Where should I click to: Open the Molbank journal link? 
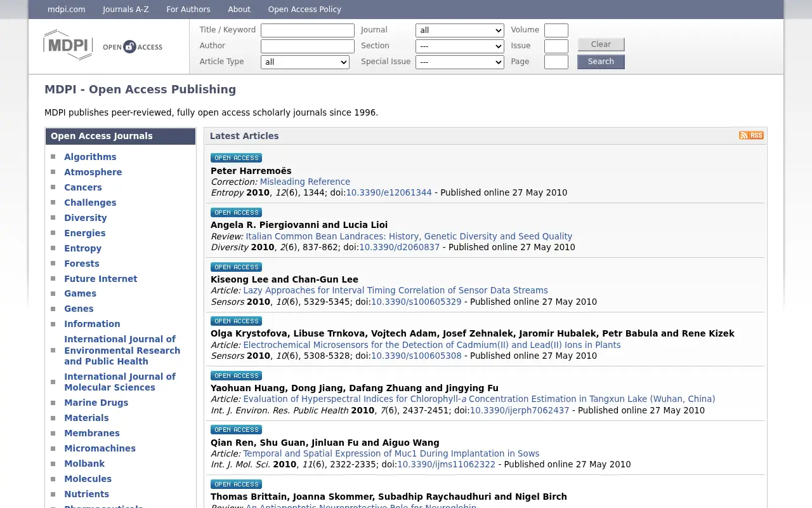tap(84, 464)
